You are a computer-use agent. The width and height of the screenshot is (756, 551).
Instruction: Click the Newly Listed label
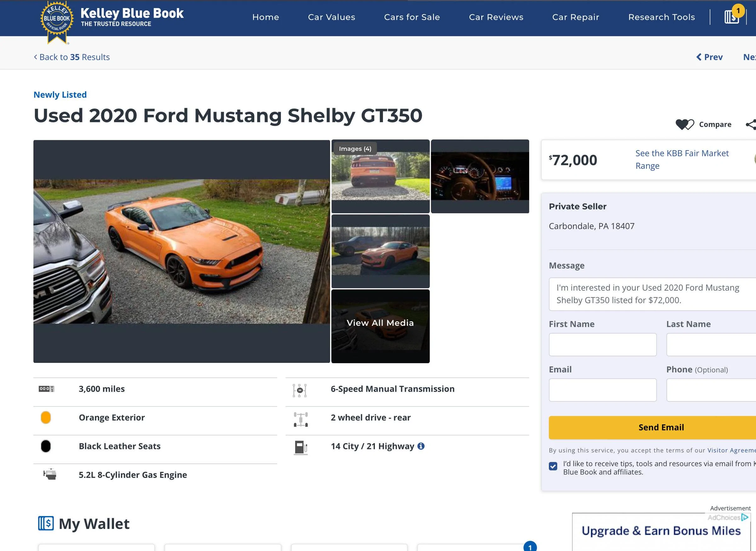pyautogui.click(x=60, y=95)
